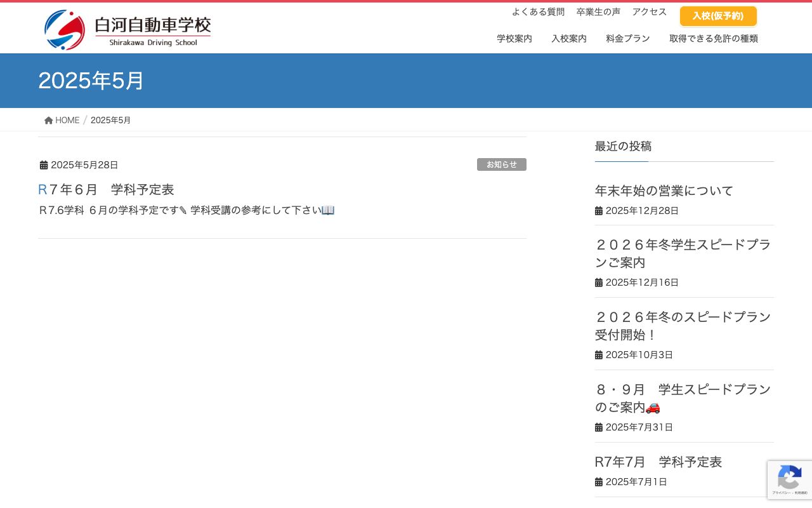This screenshot has width=812, height=508.
Task: Select アクセス from the top menu
Action: [650, 11]
